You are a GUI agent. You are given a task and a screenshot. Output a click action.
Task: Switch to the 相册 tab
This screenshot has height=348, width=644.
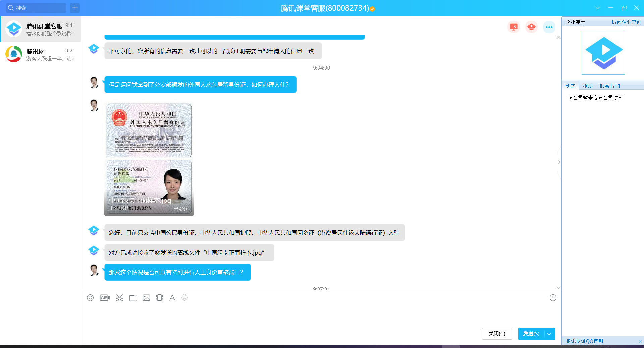tap(588, 86)
